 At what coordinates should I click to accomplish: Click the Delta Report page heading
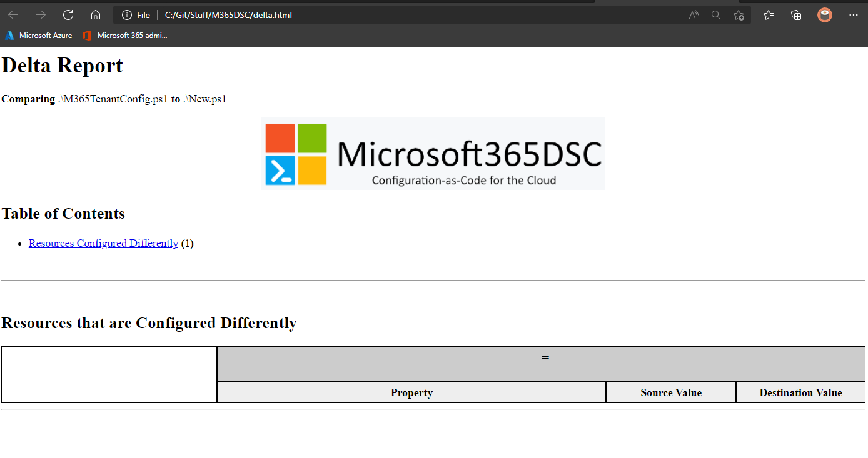click(61, 65)
